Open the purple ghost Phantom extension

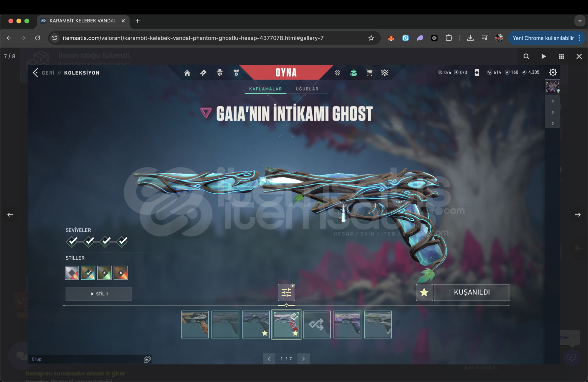[x=420, y=38]
